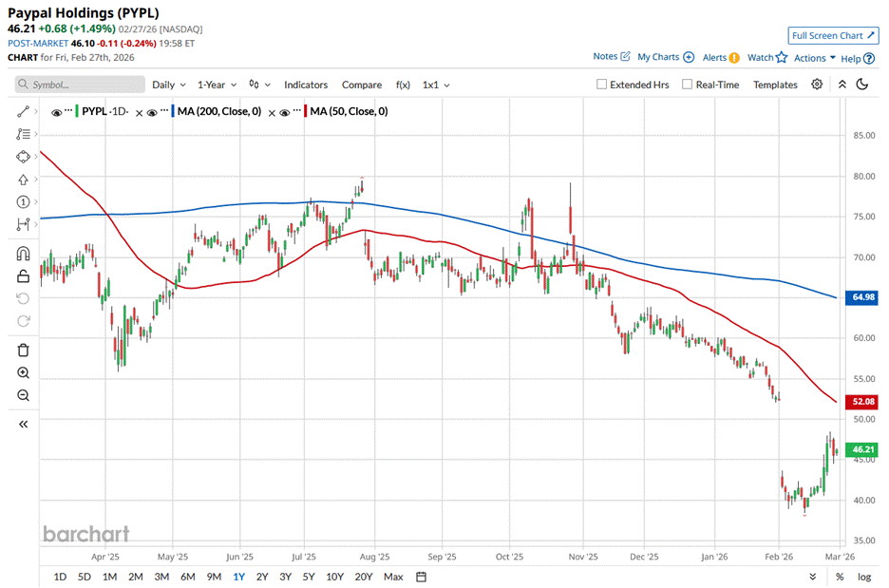
Task: Open PYPL series options (three dots)
Action: pos(68,109)
